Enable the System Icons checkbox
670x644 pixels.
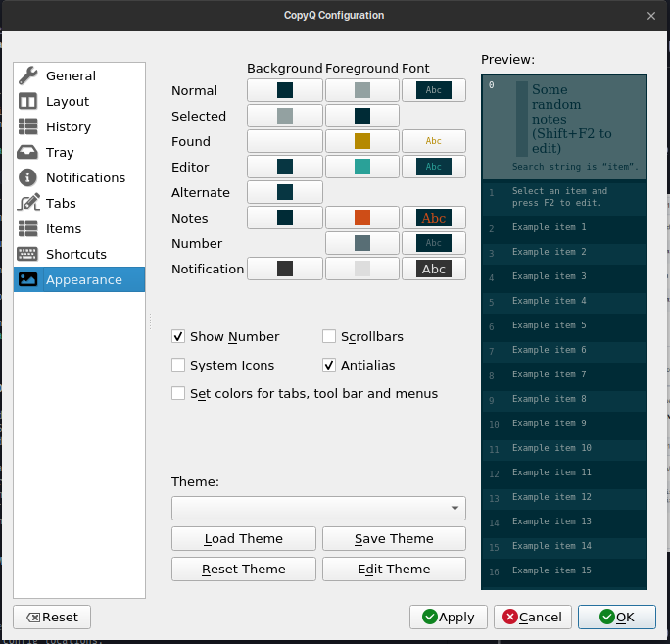[x=178, y=365]
